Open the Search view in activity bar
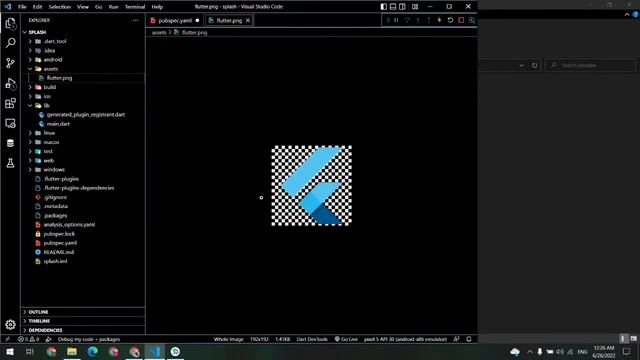Screen dimensions: 640x360 pyautogui.click(x=11, y=43)
